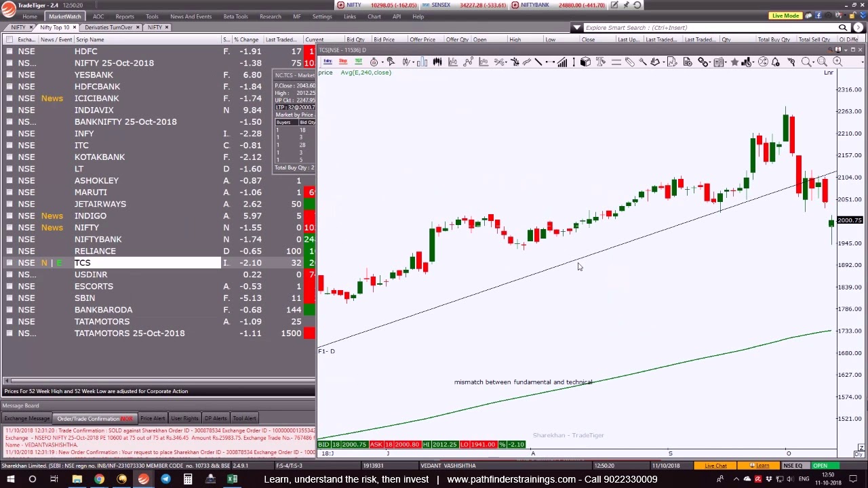The image size is (868, 488).
Task: Tick the checkbox for YESBANK row
Action: [x=9, y=75]
